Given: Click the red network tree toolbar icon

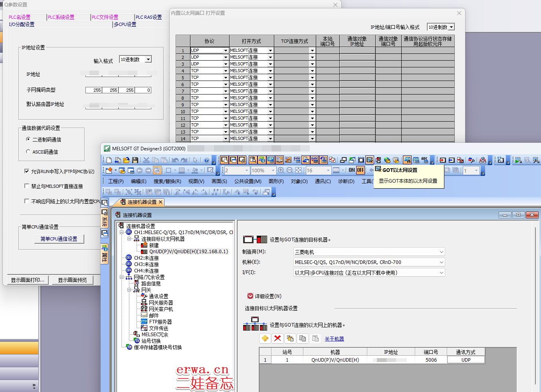Looking at the screenshot, I should [x=483, y=160].
